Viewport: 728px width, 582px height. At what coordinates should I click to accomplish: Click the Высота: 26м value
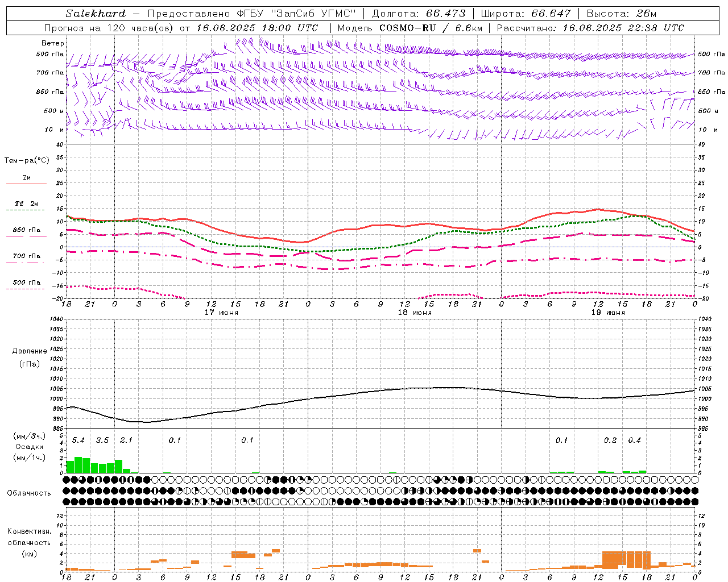click(621, 14)
